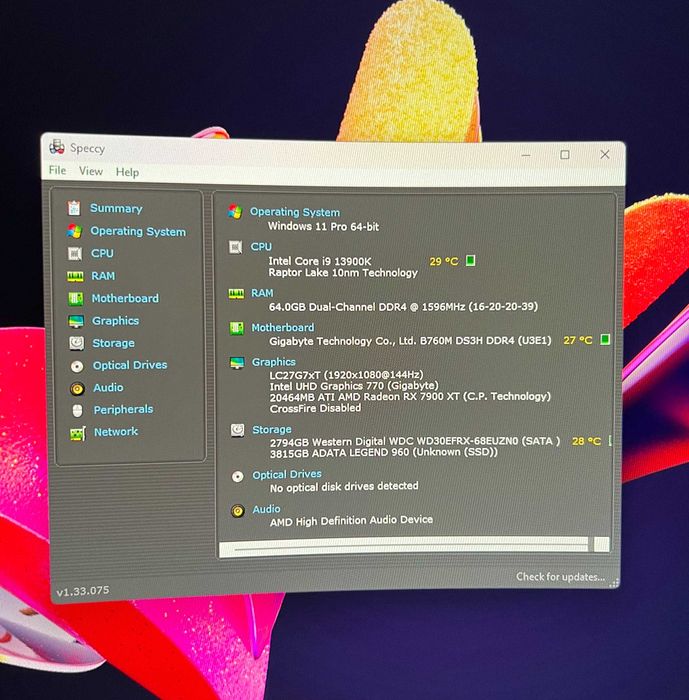The image size is (689, 700).
Task: Click the Gigabyte B760M DS3H DDR4 text
Action: pyautogui.click(x=410, y=341)
